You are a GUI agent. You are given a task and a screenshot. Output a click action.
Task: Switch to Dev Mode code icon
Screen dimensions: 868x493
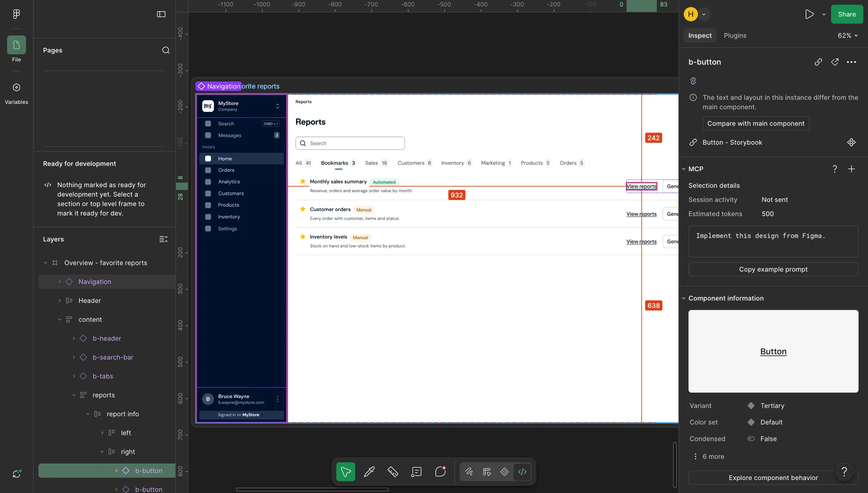(522, 472)
